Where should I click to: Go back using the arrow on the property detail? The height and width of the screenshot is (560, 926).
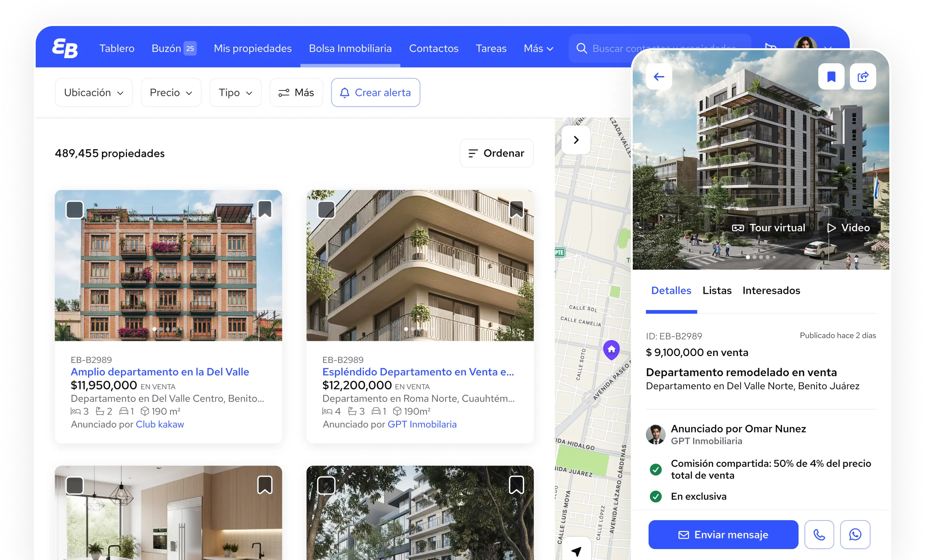pyautogui.click(x=658, y=76)
